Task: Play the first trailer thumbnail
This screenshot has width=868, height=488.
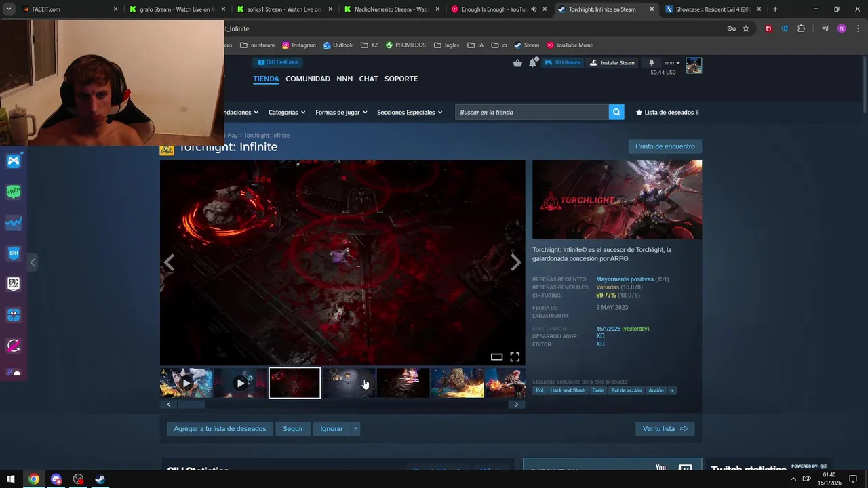Action: (x=186, y=383)
